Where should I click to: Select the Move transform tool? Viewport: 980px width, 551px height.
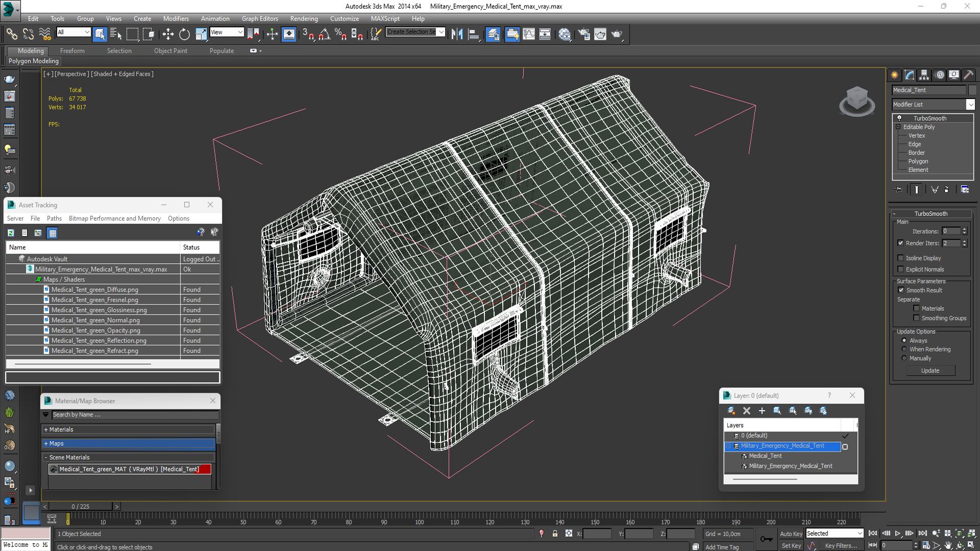click(168, 34)
